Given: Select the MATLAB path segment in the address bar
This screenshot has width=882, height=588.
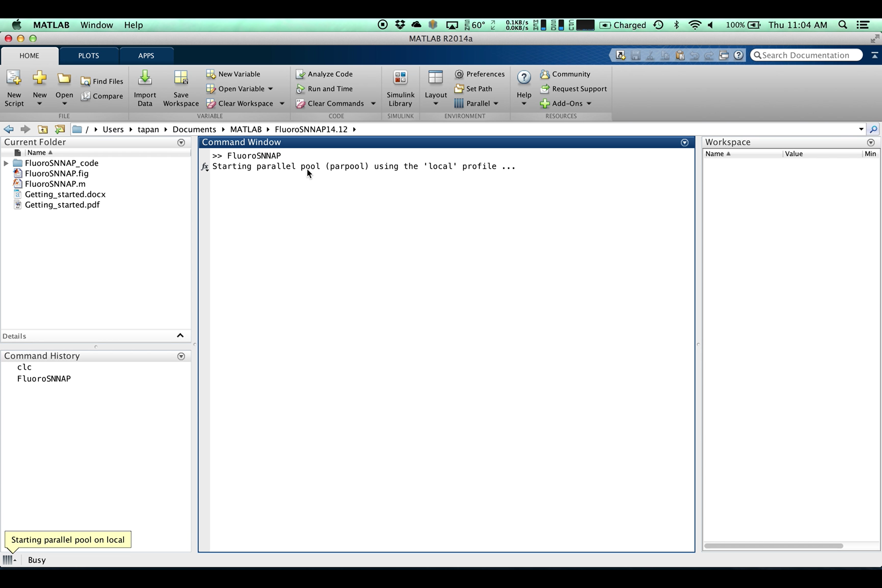Looking at the screenshot, I should pos(246,129).
